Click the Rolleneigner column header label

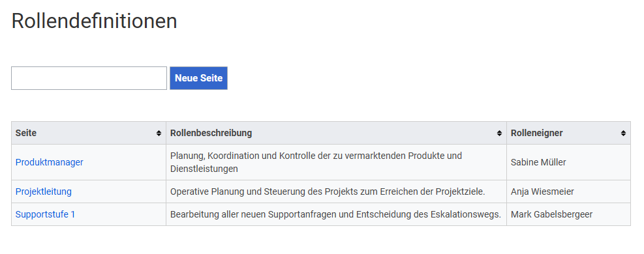[x=537, y=133]
